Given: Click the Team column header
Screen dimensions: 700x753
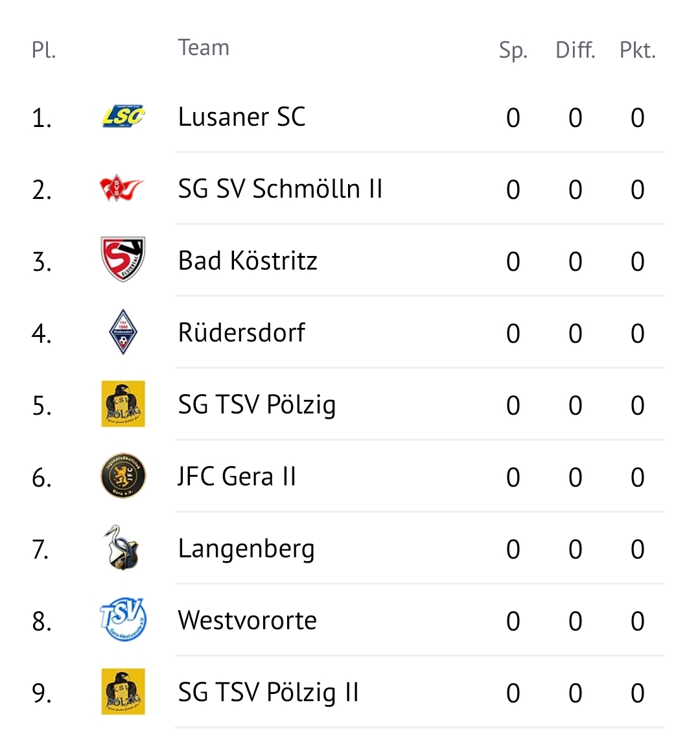Looking at the screenshot, I should [204, 47].
